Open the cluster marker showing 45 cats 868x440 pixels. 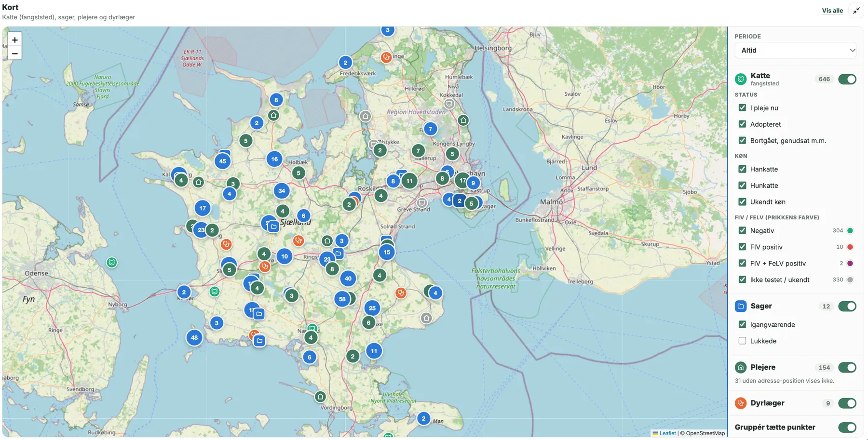pos(222,161)
